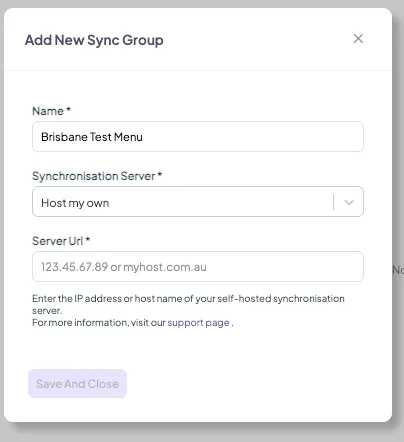This screenshot has height=442, width=404.
Task: Click the Synchronisation Server label
Action: [97, 176]
